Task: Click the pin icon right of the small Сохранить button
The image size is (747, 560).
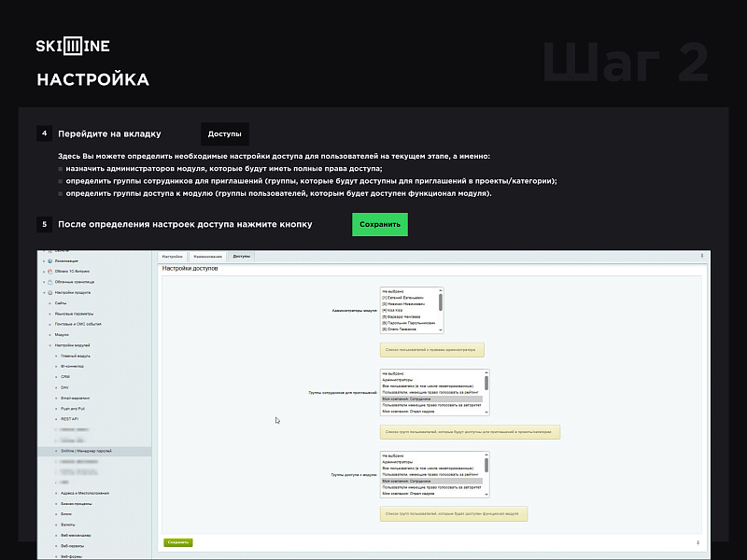Action: (698, 542)
